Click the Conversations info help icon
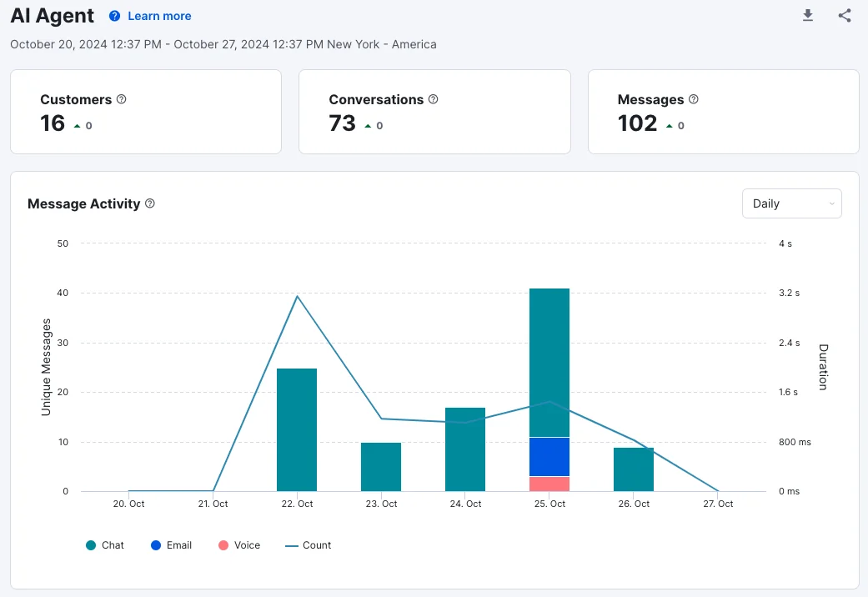Screen dimensions: 868x597 pyautogui.click(x=434, y=99)
